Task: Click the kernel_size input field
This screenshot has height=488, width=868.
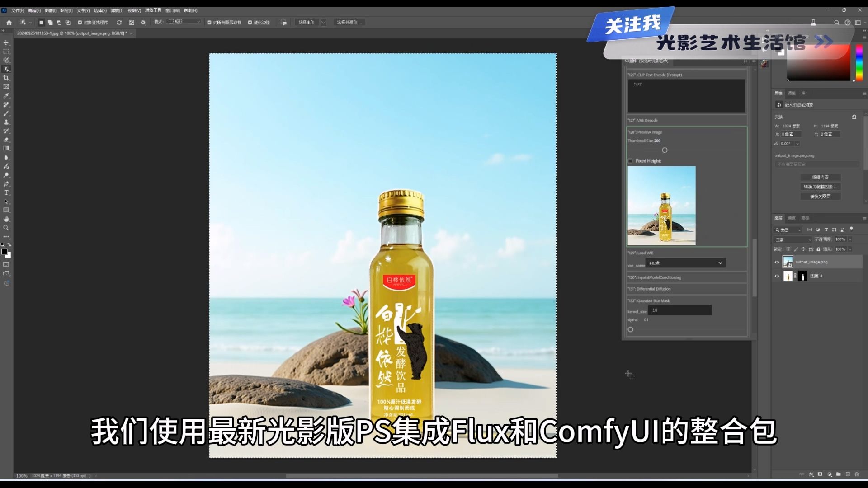Action: pyautogui.click(x=680, y=310)
